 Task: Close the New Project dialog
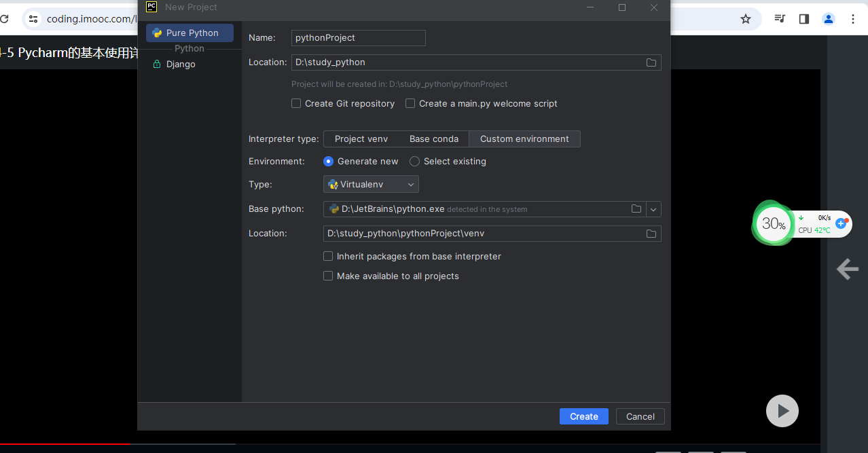point(654,7)
